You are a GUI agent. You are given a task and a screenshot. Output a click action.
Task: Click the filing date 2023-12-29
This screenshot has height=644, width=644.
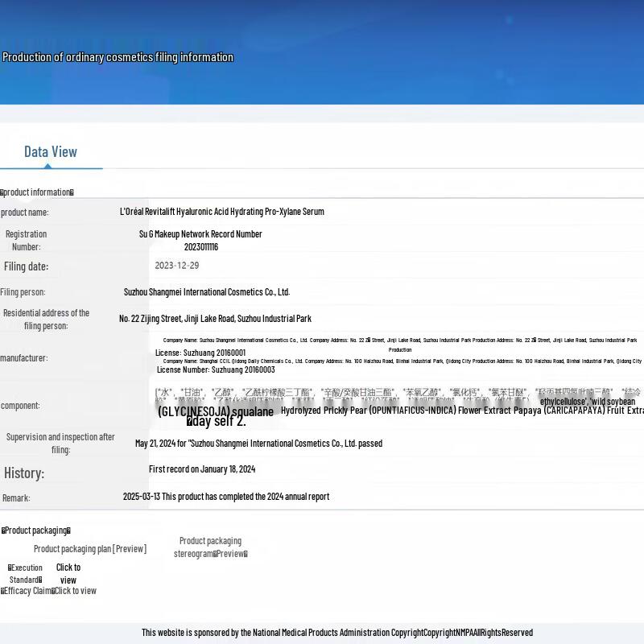[177, 266]
